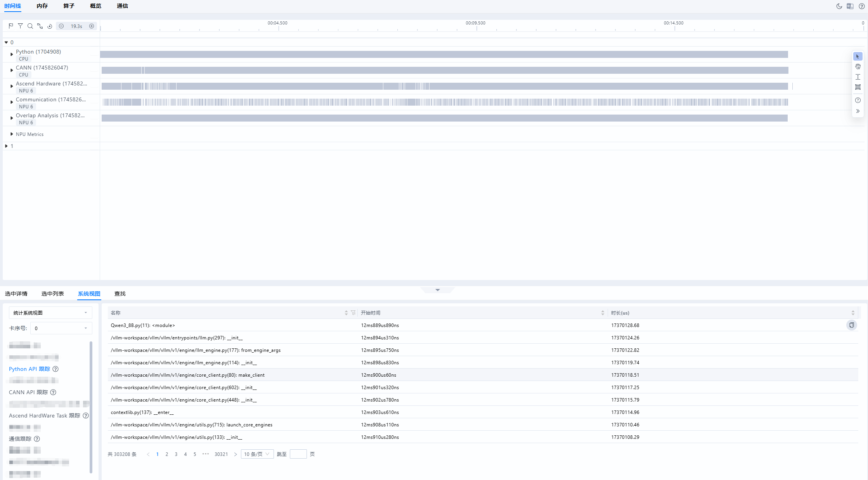Open the timeline search magnifier icon
868x480 pixels.
pyautogui.click(x=30, y=26)
